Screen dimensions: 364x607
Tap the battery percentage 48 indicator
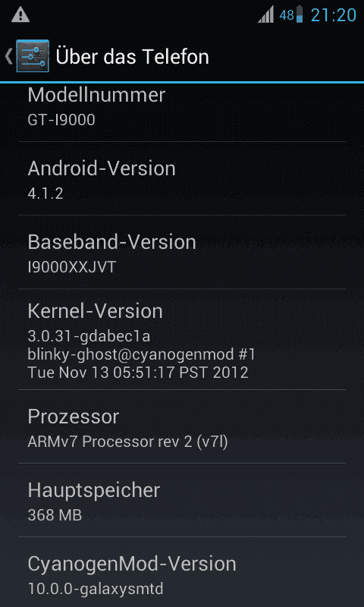click(x=287, y=15)
